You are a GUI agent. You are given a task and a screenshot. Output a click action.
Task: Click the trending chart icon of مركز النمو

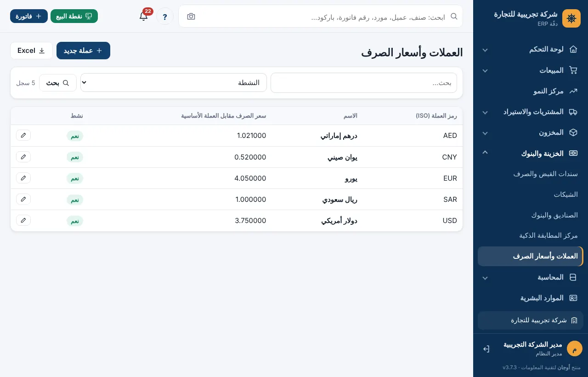point(573,91)
